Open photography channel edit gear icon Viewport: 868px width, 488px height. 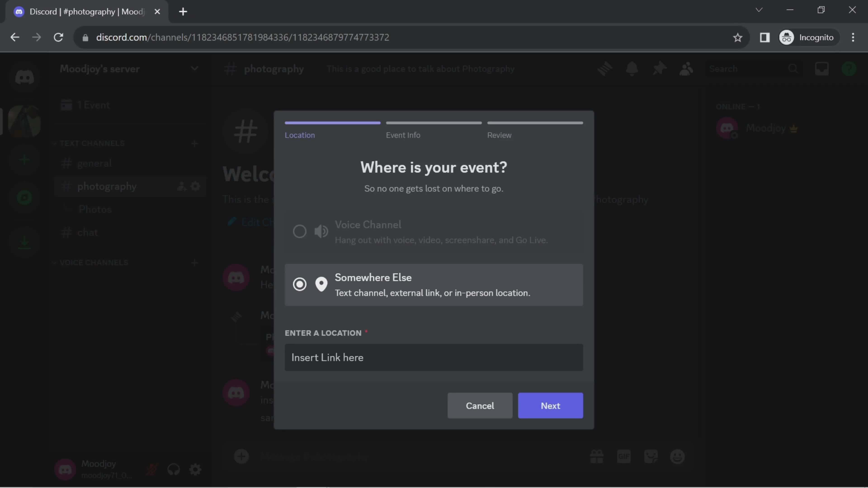coord(196,186)
